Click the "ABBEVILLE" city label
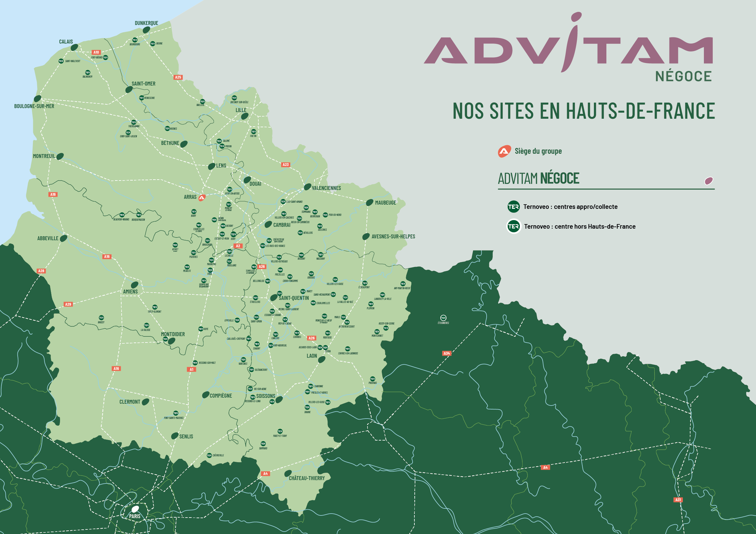 point(48,239)
